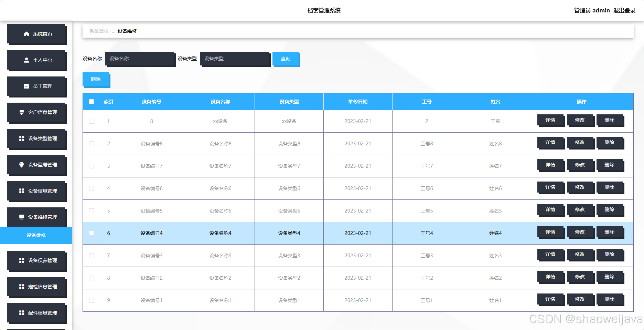This screenshot has width=644, height=330.
Task: Expand the 配件信息管理 sidebar menu
Action: [36, 313]
